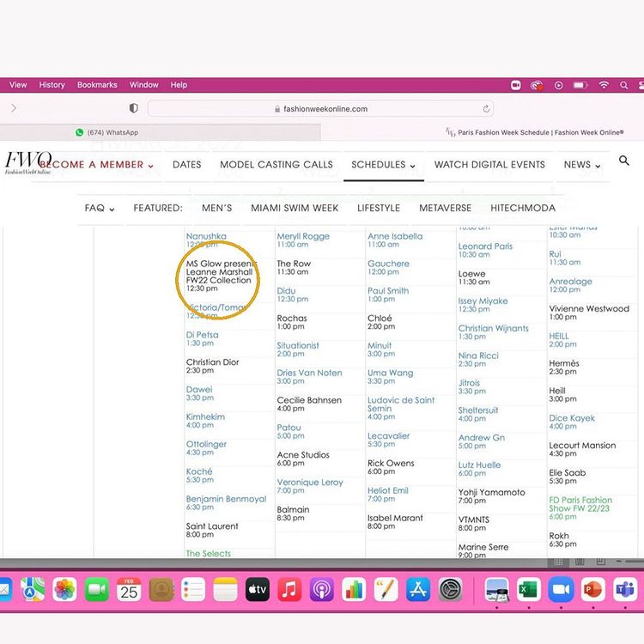The image size is (644, 644).
Task: Open App Store from the dock
Action: 418,589
